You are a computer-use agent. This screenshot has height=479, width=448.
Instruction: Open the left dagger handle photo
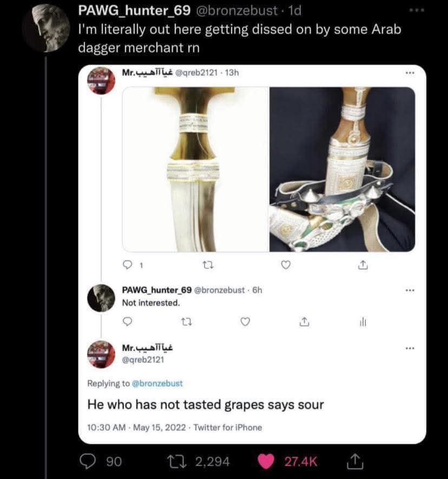(x=195, y=169)
